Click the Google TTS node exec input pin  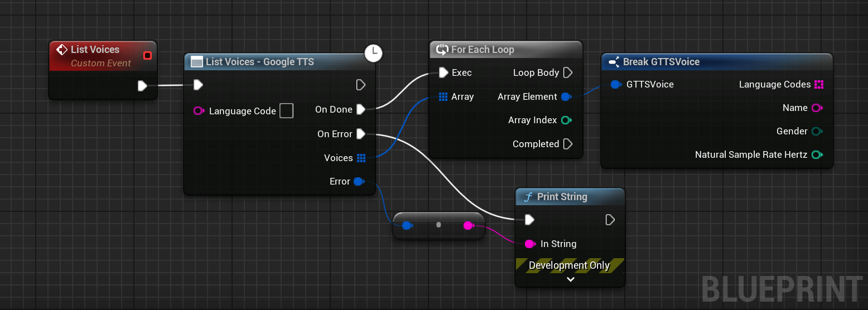pyautogui.click(x=198, y=85)
